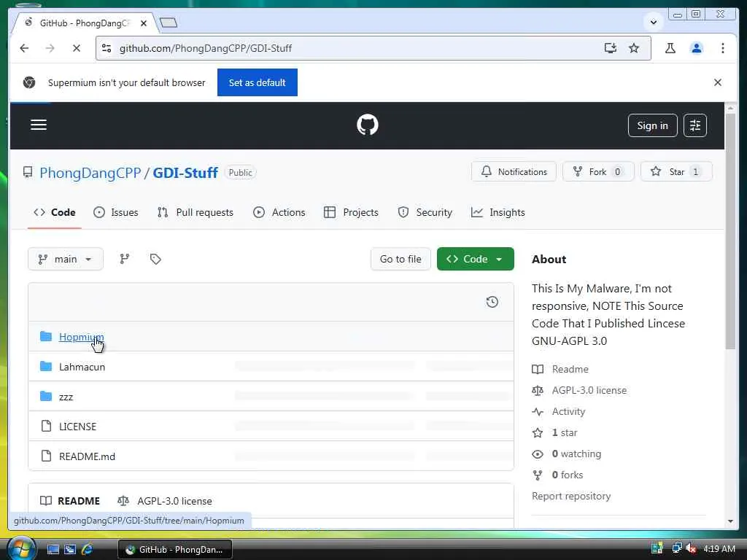The height and width of the screenshot is (560, 747).
Task: Fork the repository
Action: click(x=598, y=171)
